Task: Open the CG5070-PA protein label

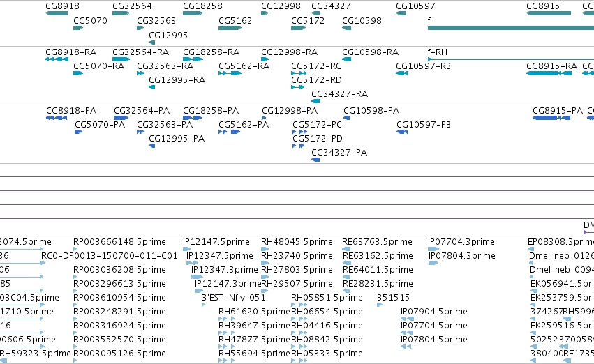Action: coord(100,125)
